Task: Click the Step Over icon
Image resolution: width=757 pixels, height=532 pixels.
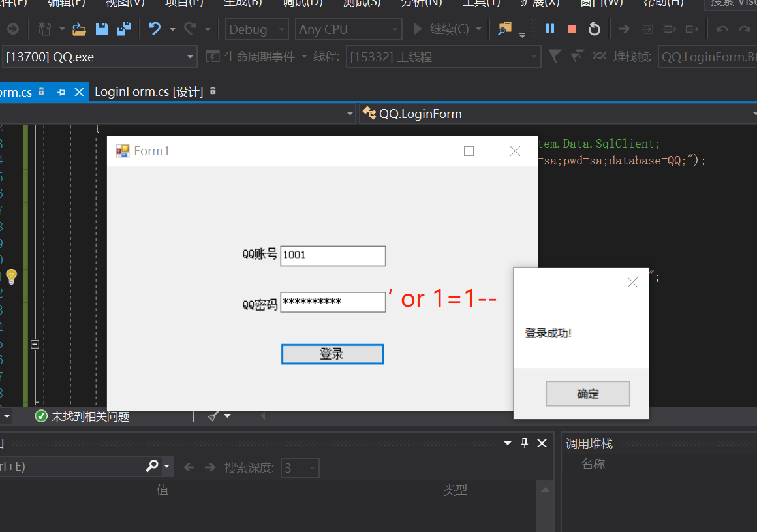Action: pos(670,29)
